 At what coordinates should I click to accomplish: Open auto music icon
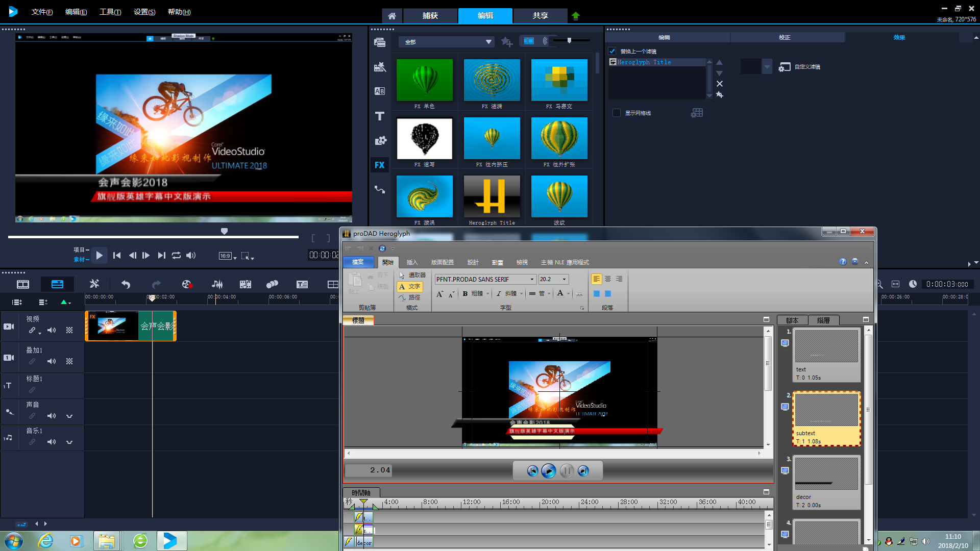(x=246, y=284)
